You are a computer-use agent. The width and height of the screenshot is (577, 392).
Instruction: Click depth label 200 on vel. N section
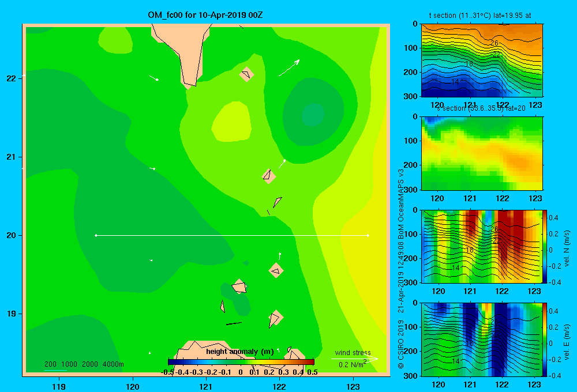coord(411,258)
